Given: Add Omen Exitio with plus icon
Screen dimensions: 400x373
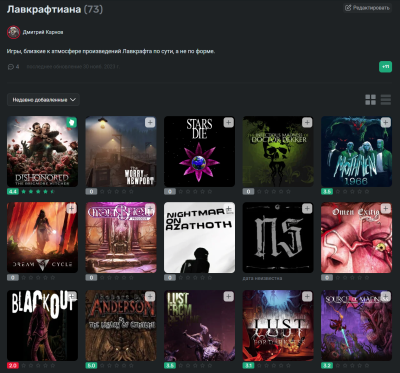Looking at the screenshot, I should 386,209.
